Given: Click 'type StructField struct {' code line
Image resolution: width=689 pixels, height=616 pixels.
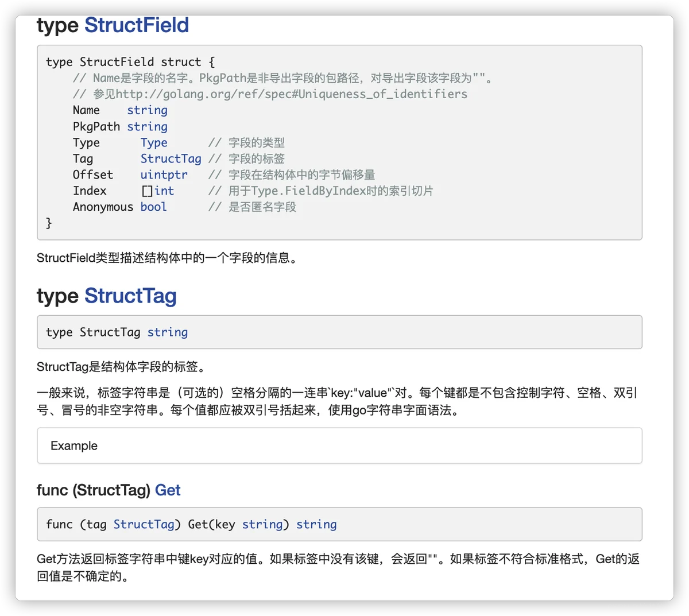Looking at the screenshot, I should pyautogui.click(x=130, y=62).
